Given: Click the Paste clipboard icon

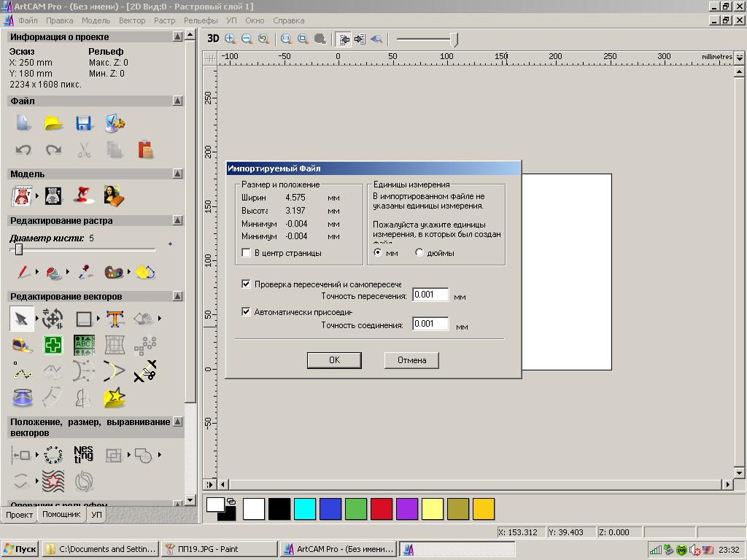Looking at the screenshot, I should pos(146,149).
